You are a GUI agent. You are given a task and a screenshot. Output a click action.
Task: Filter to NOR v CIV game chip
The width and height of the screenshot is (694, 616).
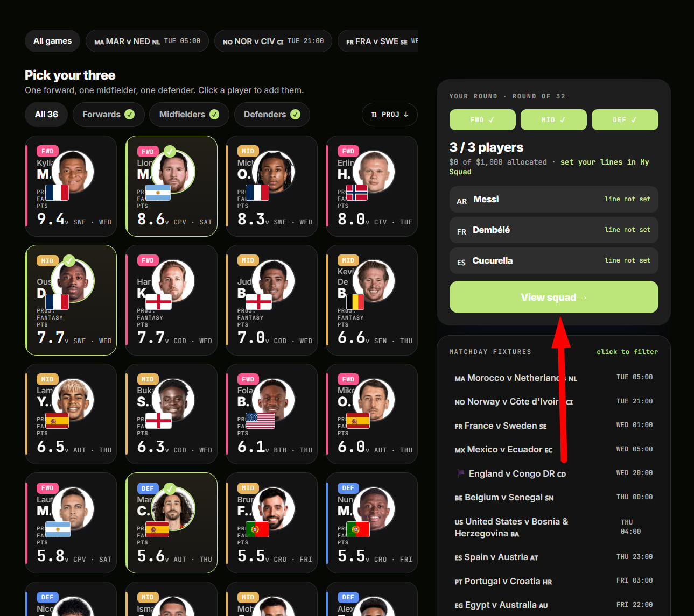273,41
